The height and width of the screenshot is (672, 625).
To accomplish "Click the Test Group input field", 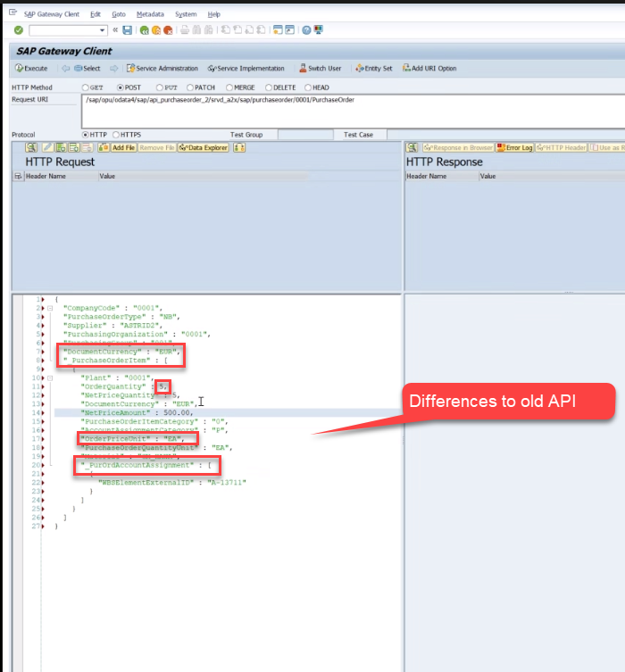I will [305, 135].
